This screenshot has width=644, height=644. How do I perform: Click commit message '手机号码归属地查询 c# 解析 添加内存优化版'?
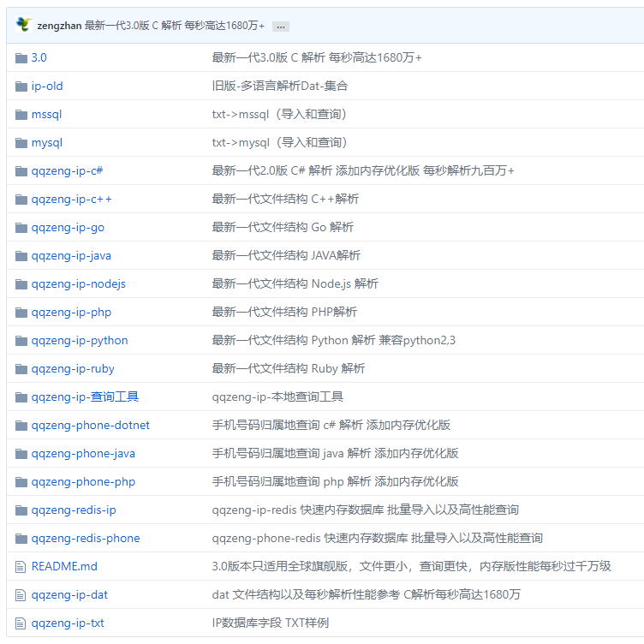(331, 425)
